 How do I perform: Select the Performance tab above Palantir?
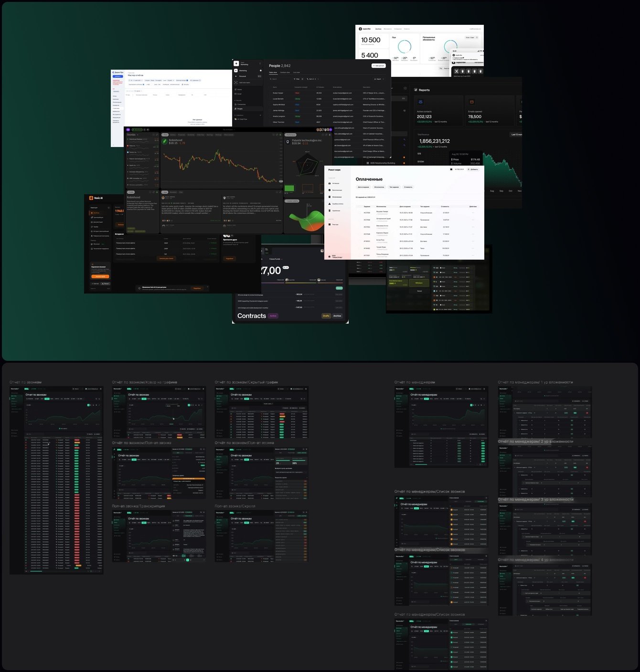[290, 135]
